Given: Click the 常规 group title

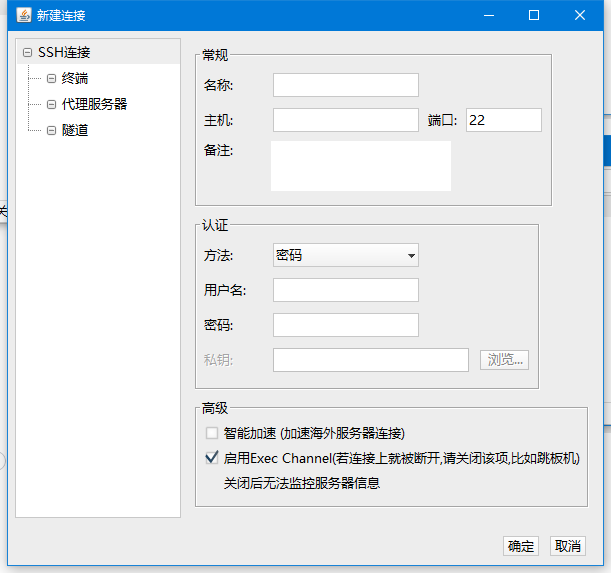Looking at the screenshot, I should point(215,55).
